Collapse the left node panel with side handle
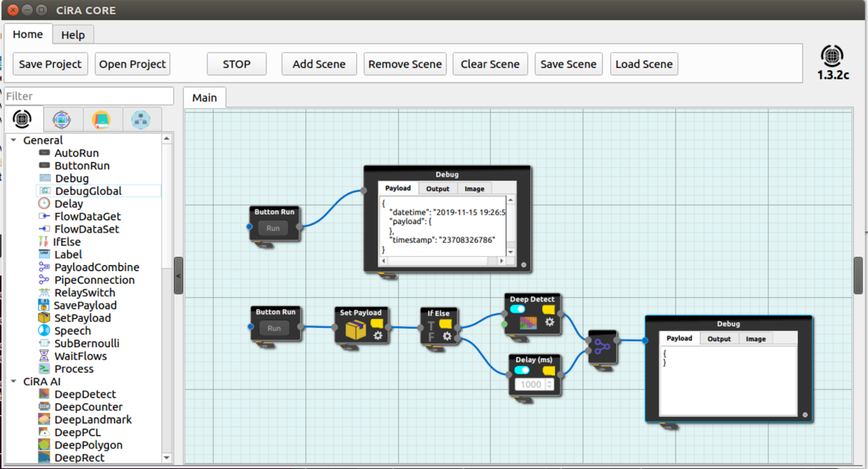 [x=178, y=275]
